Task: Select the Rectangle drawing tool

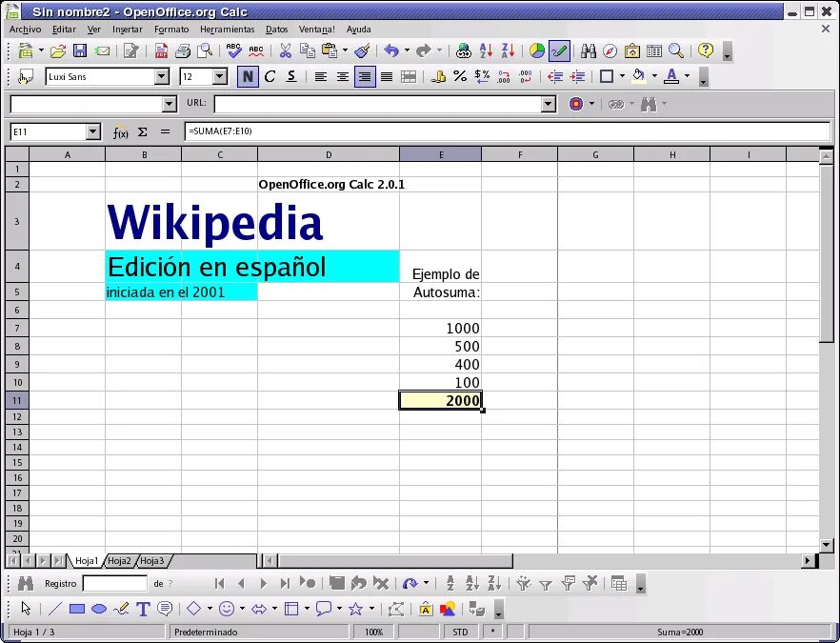Action: coord(77,609)
